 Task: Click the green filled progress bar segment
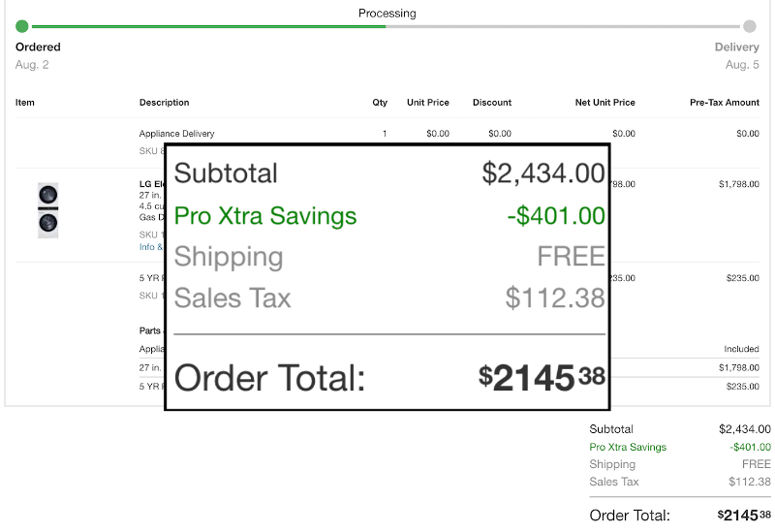[x=208, y=26]
